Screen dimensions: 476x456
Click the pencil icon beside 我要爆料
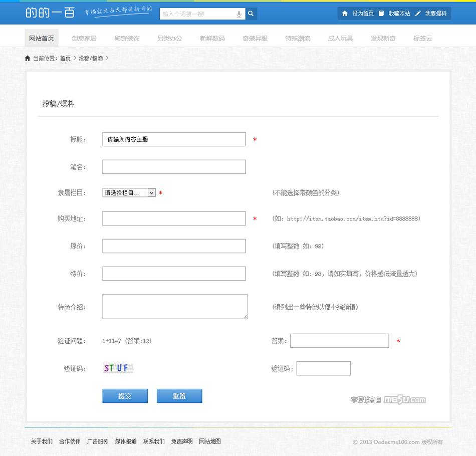[x=418, y=14]
